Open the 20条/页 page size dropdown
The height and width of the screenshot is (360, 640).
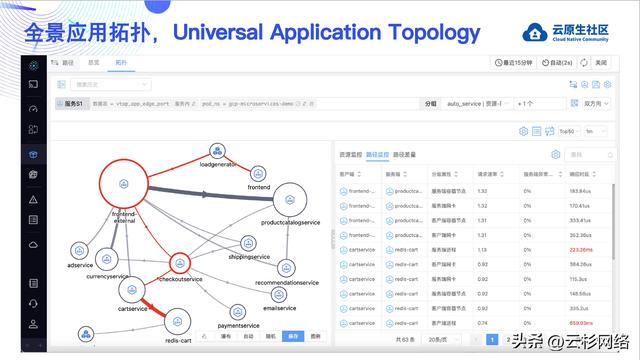(443, 340)
